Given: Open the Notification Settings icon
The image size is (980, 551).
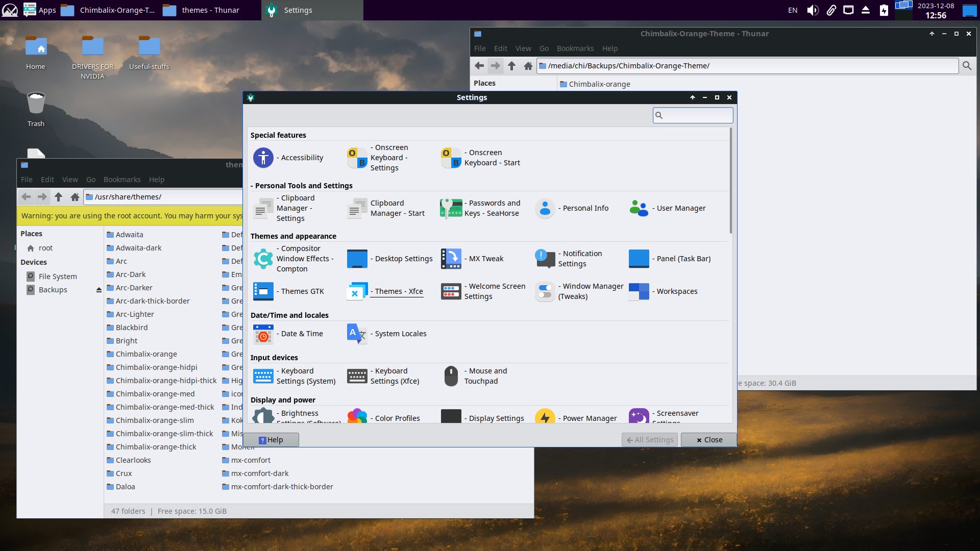Looking at the screenshot, I should pos(545,259).
